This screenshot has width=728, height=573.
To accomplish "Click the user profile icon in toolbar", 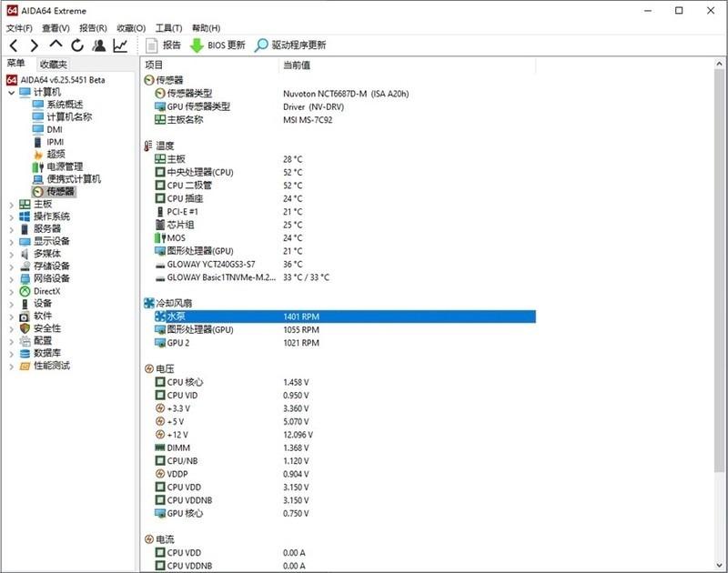I will 98,45.
